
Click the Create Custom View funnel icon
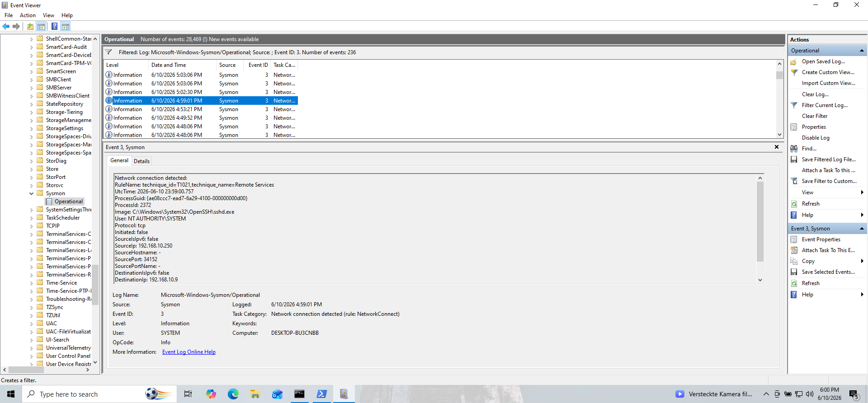[794, 72]
